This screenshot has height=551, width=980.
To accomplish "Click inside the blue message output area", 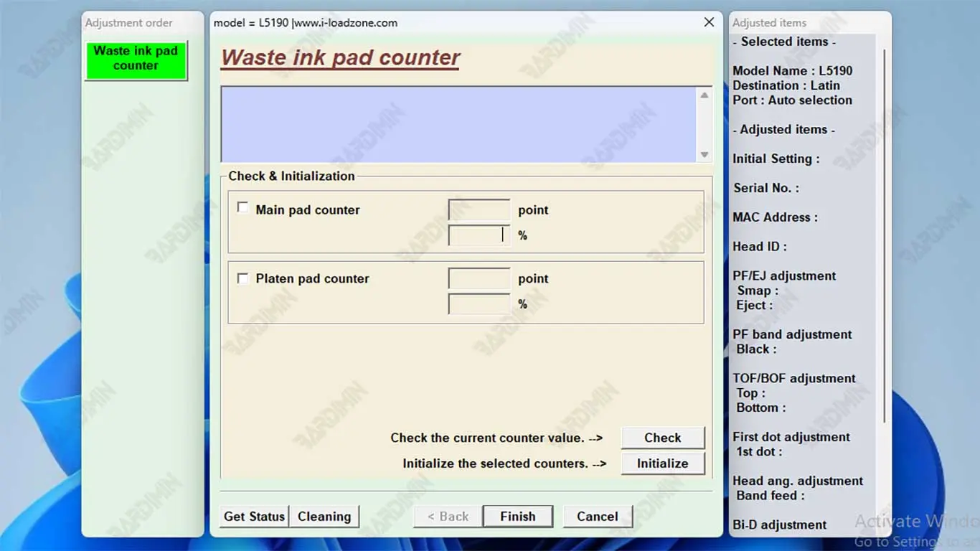I will click(458, 124).
